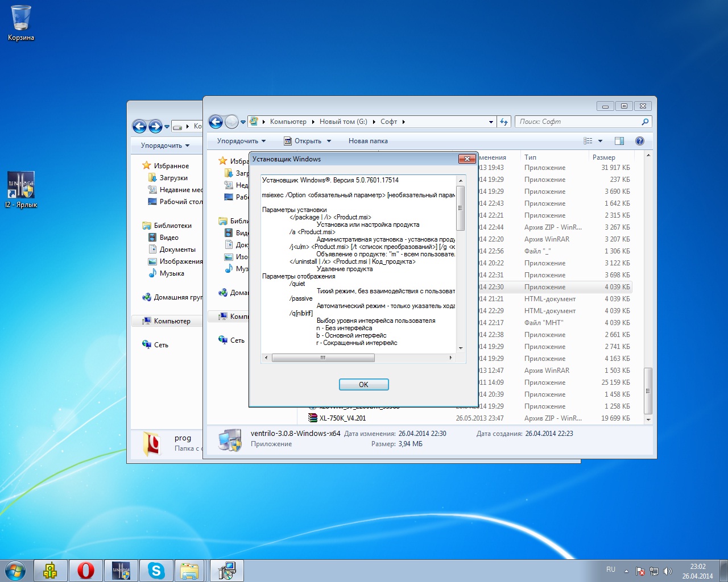Select the XL-750K_V4.201 archive file
728x582 pixels.
342,418
